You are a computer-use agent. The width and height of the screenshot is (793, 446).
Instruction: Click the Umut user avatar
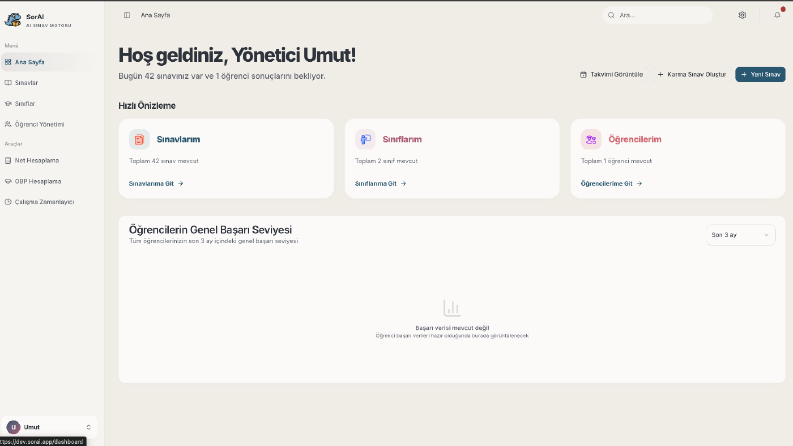click(13, 427)
